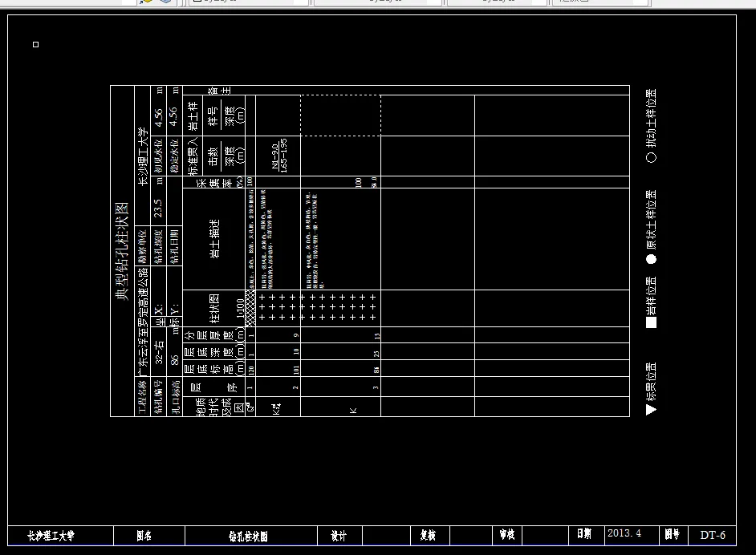The image size is (756, 555).
Task: Click the 工程名称 header label
Action: click(x=143, y=397)
